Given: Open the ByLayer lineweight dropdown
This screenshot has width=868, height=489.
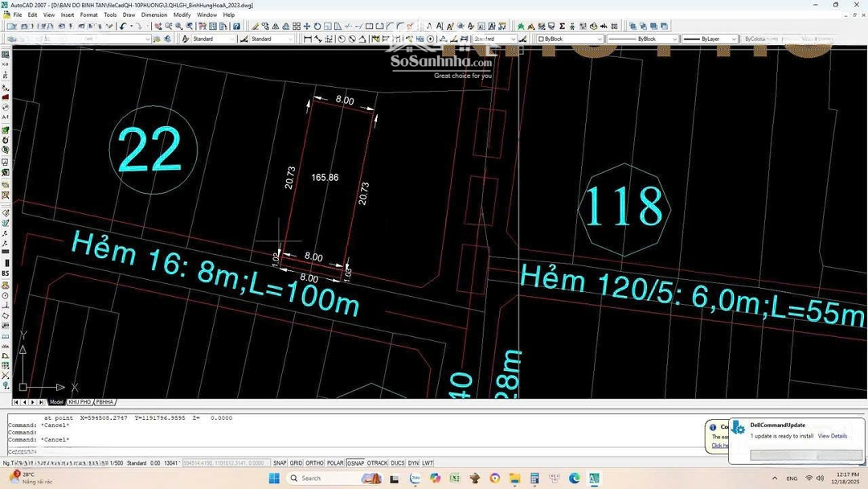Looking at the screenshot, I should (x=733, y=39).
